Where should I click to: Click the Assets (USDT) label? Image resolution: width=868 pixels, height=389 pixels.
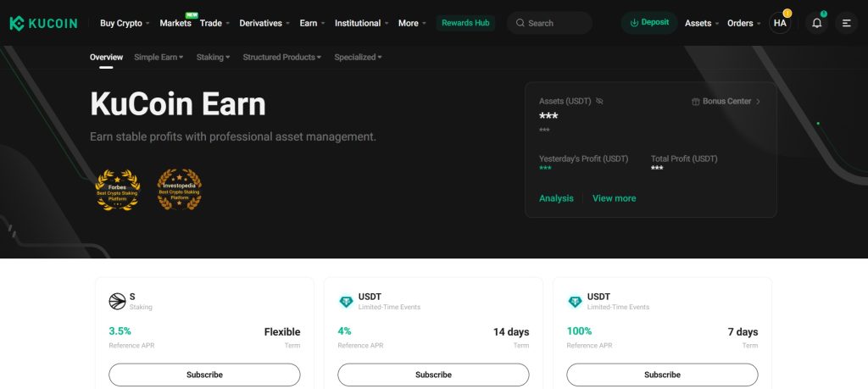(x=565, y=101)
